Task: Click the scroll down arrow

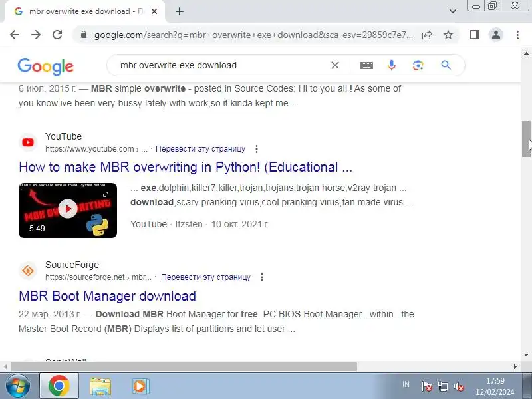Action: [x=526, y=355]
